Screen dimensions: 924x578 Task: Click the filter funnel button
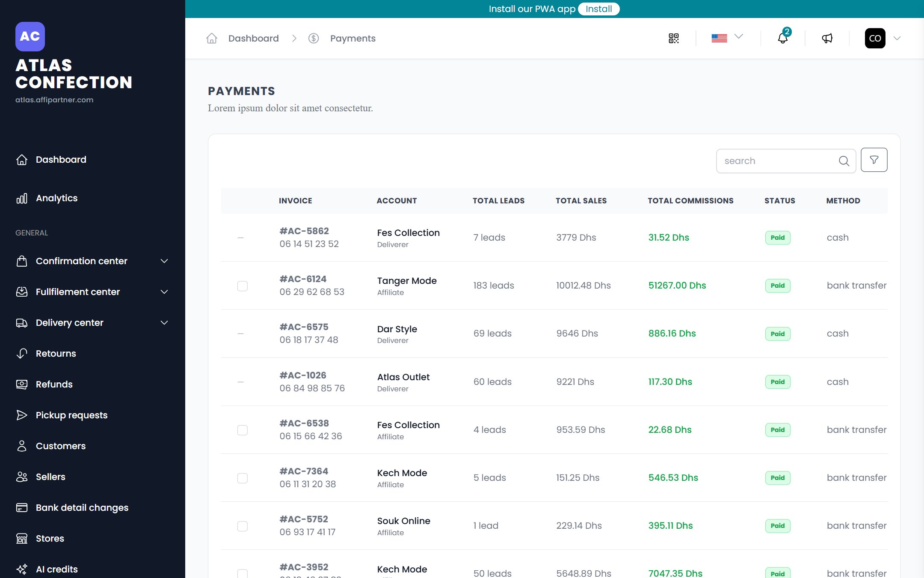(x=874, y=160)
